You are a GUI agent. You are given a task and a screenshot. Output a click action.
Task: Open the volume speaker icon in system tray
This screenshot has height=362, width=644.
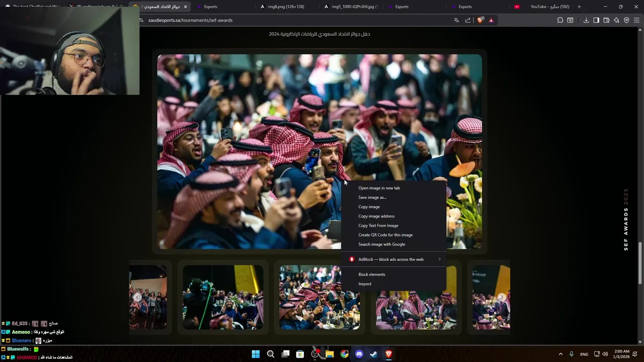pos(605,354)
